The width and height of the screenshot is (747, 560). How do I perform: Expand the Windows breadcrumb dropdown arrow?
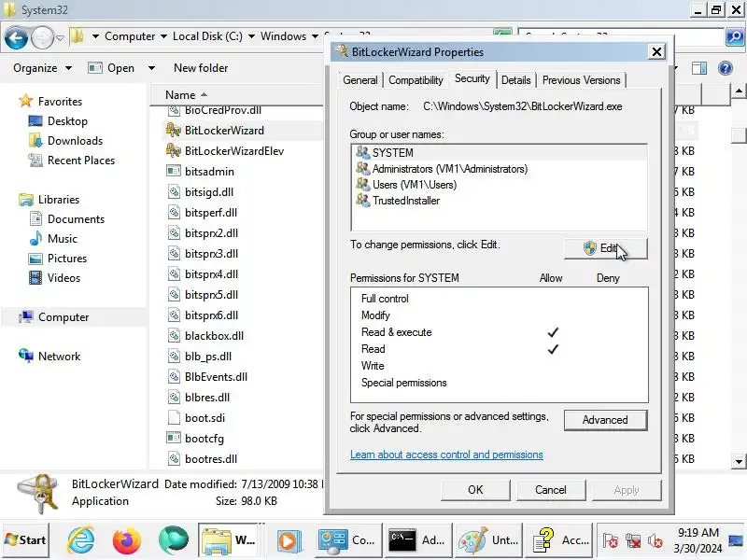click(x=315, y=36)
